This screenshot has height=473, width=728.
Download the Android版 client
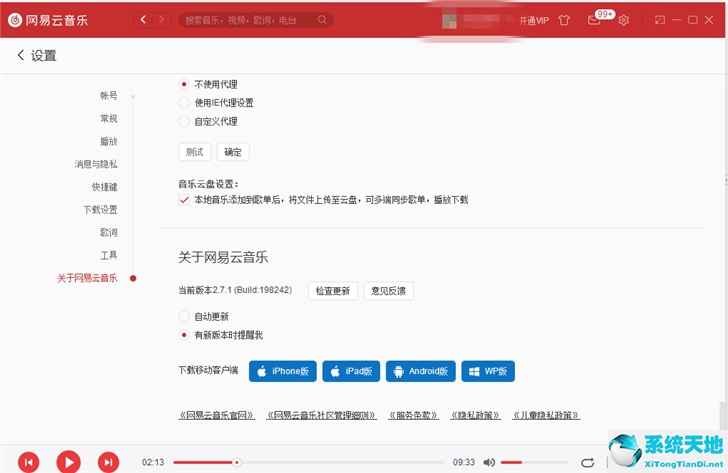421,371
